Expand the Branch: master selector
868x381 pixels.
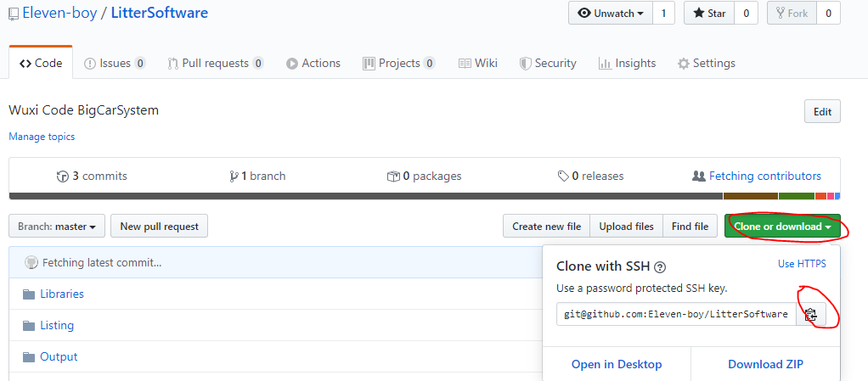click(x=57, y=227)
